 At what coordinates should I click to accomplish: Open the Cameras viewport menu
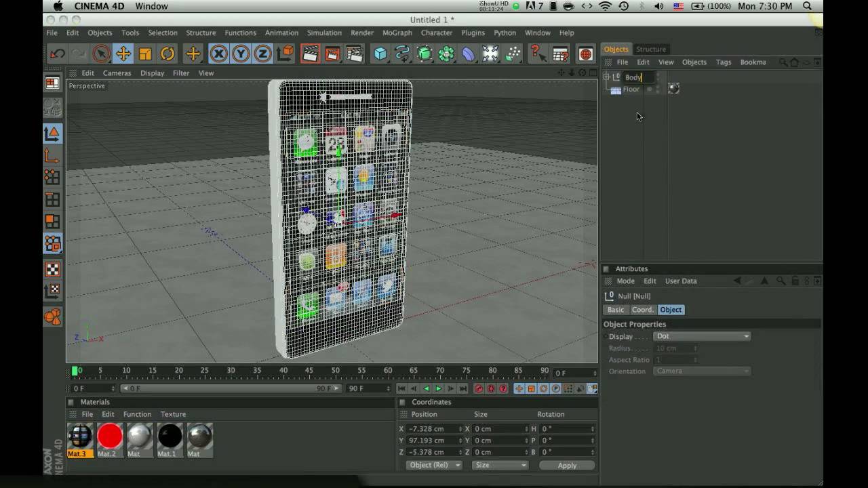(117, 73)
